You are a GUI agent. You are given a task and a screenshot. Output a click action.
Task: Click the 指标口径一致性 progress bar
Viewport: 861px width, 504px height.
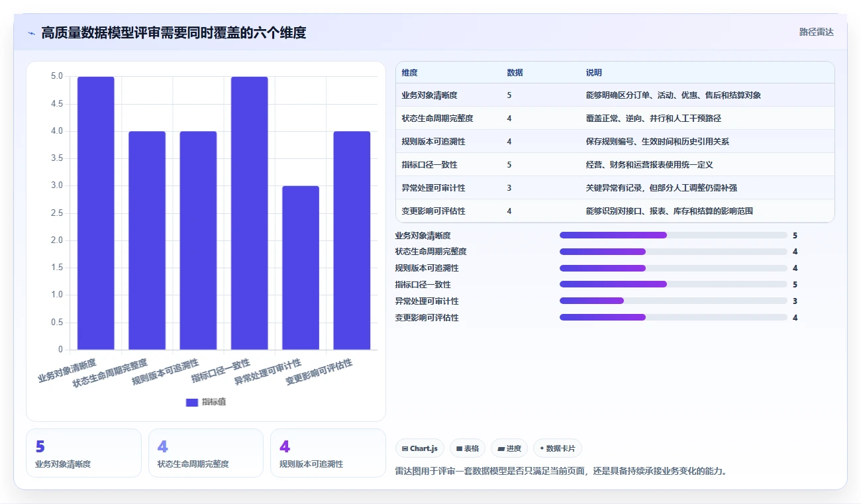point(674,284)
